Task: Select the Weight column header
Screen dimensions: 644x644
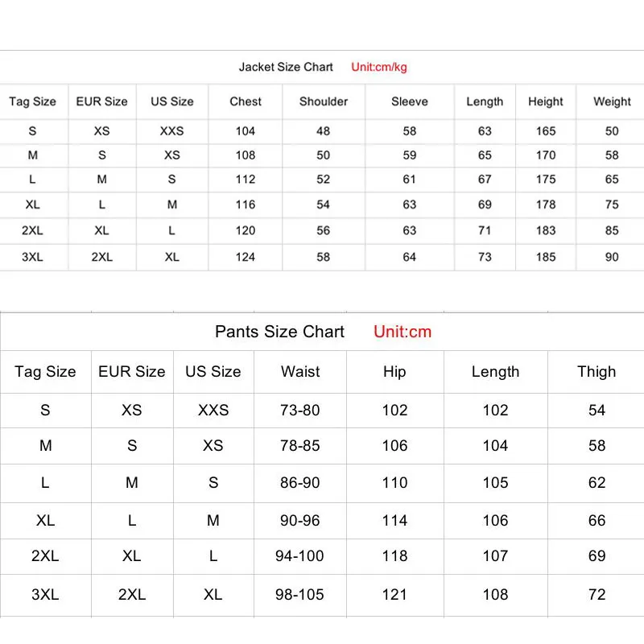Action: coord(612,101)
